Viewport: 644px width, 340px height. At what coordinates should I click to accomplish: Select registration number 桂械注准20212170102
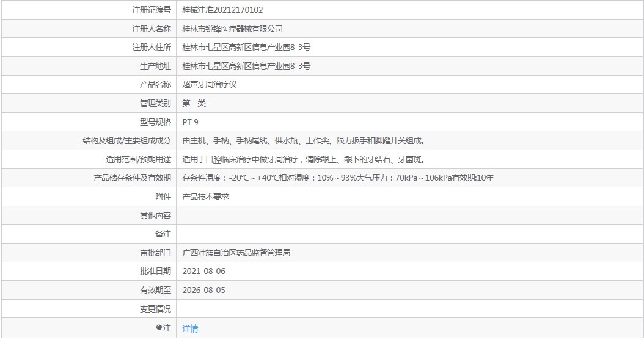tap(222, 10)
